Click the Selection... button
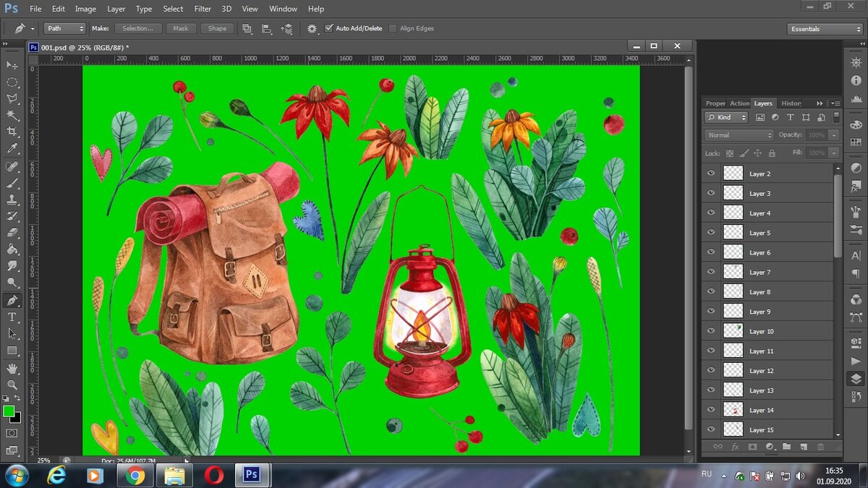The image size is (868, 488). tap(137, 29)
